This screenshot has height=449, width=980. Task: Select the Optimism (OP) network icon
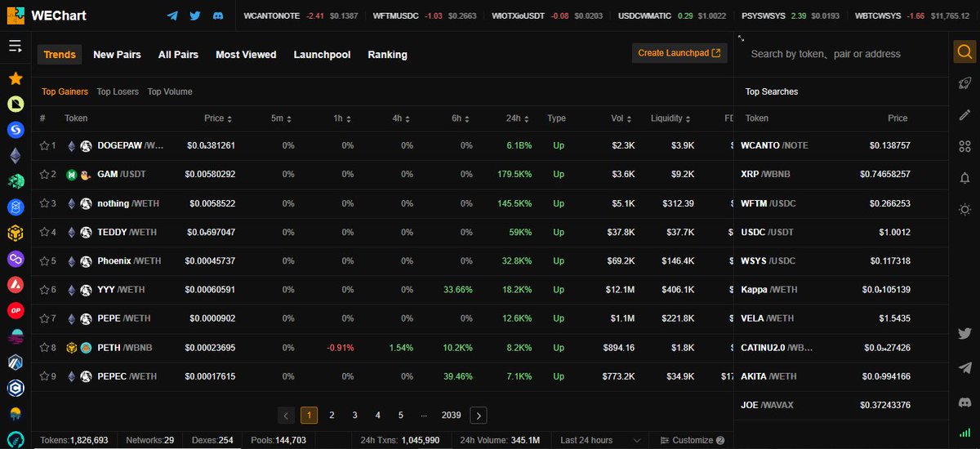15,311
